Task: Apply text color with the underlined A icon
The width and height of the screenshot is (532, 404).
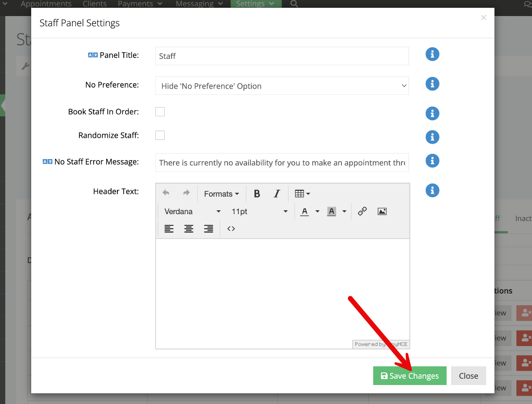Action: pyautogui.click(x=304, y=211)
